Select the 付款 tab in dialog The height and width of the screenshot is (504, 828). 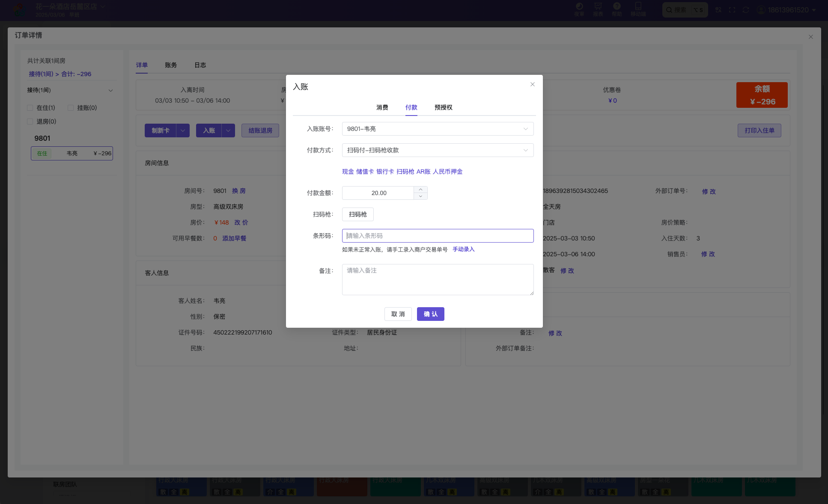point(411,107)
